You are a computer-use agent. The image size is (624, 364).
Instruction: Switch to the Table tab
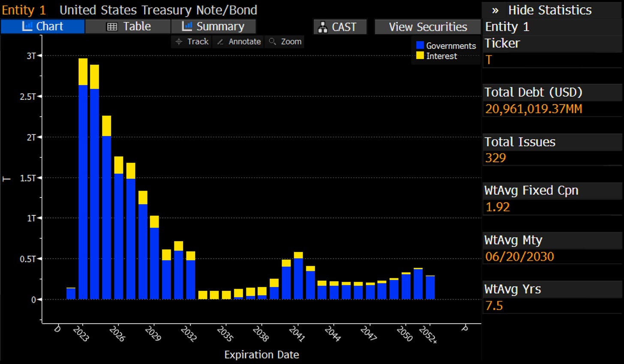pos(128,27)
